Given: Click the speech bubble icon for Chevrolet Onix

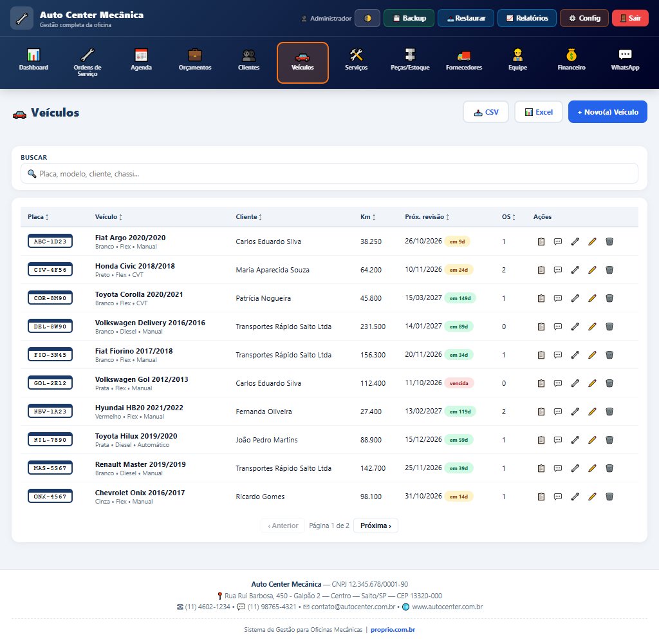Looking at the screenshot, I should click(558, 497).
